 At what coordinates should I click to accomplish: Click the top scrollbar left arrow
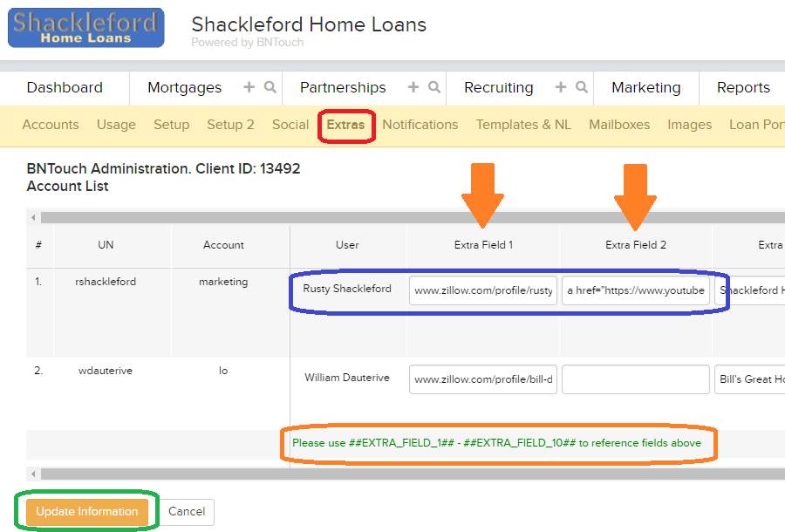click(x=33, y=218)
